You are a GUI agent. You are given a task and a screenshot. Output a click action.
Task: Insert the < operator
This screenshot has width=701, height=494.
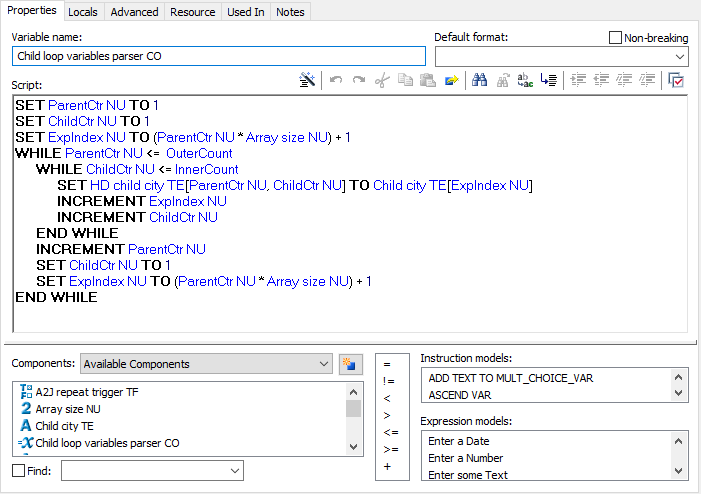click(387, 398)
